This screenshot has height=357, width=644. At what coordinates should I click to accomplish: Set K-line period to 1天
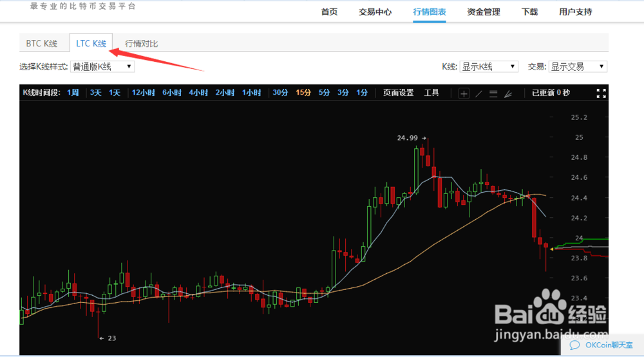tap(114, 93)
